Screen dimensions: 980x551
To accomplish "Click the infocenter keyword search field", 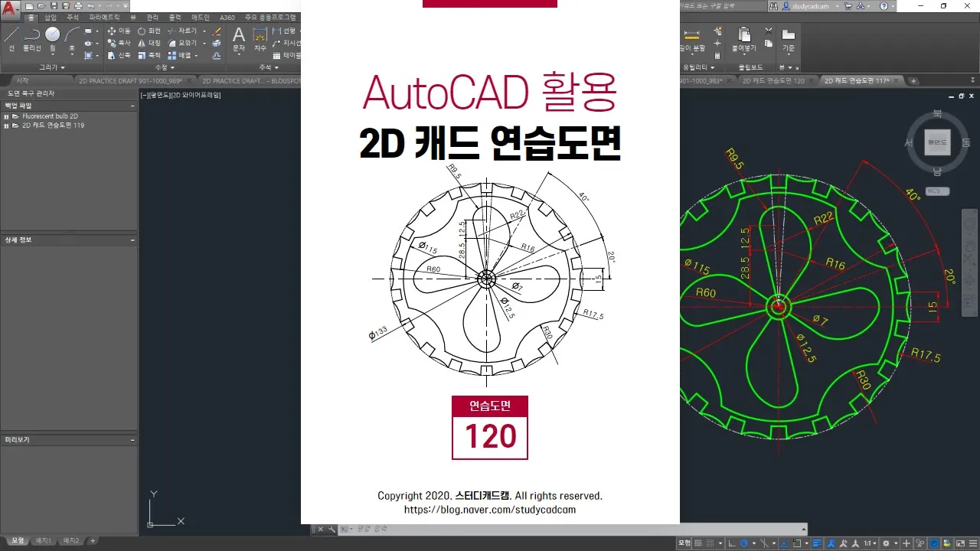I will pos(722,6).
